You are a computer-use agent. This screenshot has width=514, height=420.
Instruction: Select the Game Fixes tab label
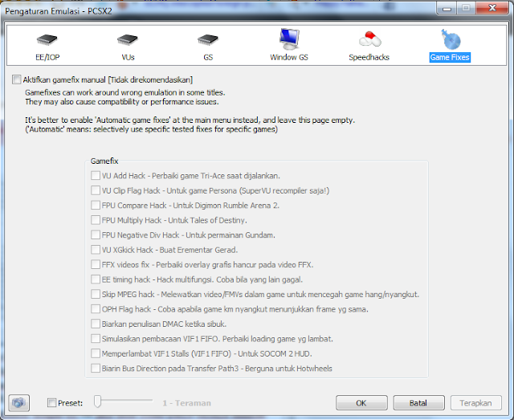click(x=450, y=57)
